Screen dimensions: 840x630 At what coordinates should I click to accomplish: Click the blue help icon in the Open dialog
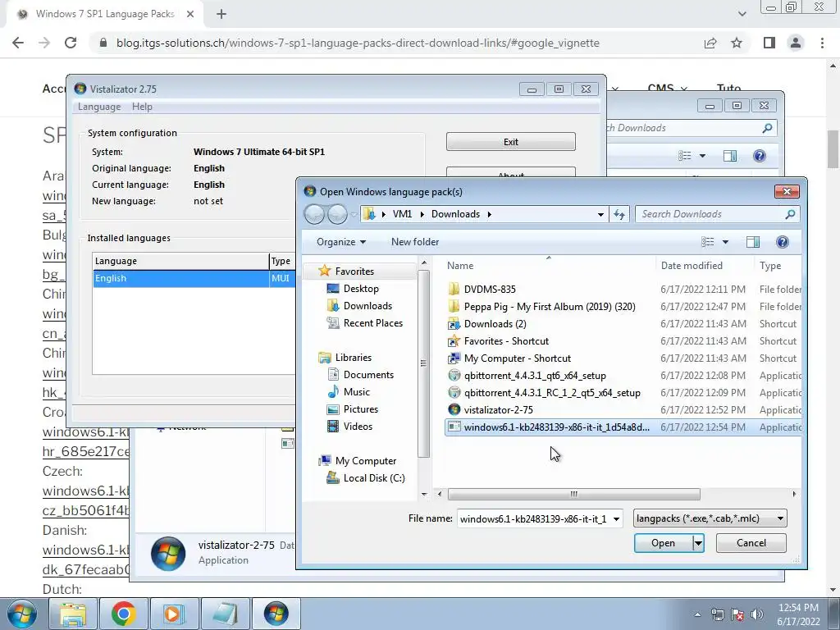[782, 242]
